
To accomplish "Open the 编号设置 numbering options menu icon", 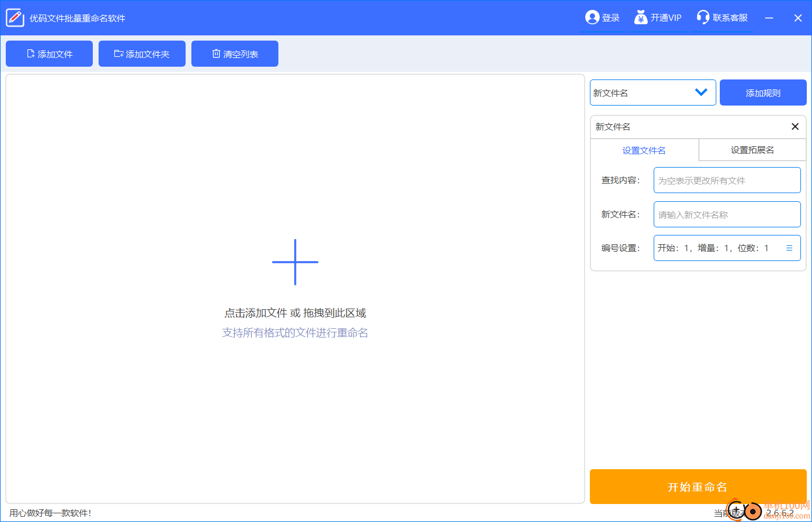I will point(789,248).
